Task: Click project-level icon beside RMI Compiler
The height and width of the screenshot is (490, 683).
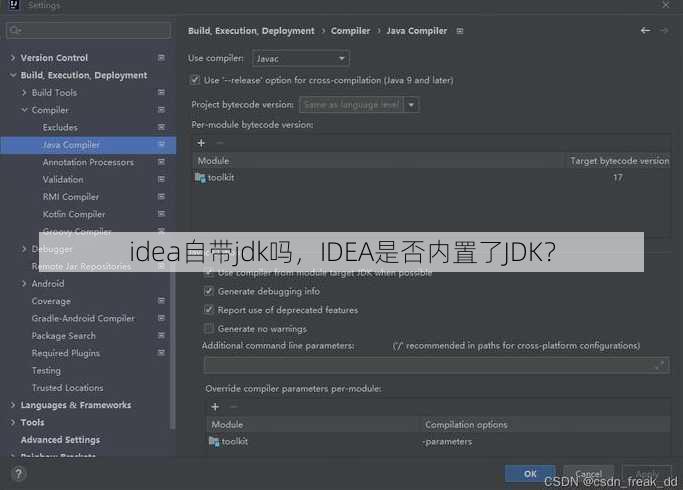Action: coord(161,197)
